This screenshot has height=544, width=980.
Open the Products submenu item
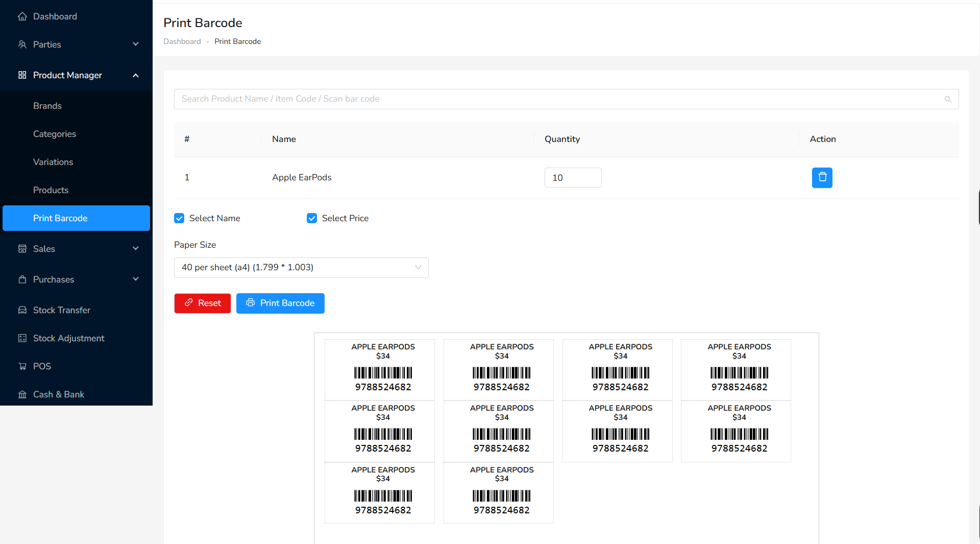pos(77,190)
